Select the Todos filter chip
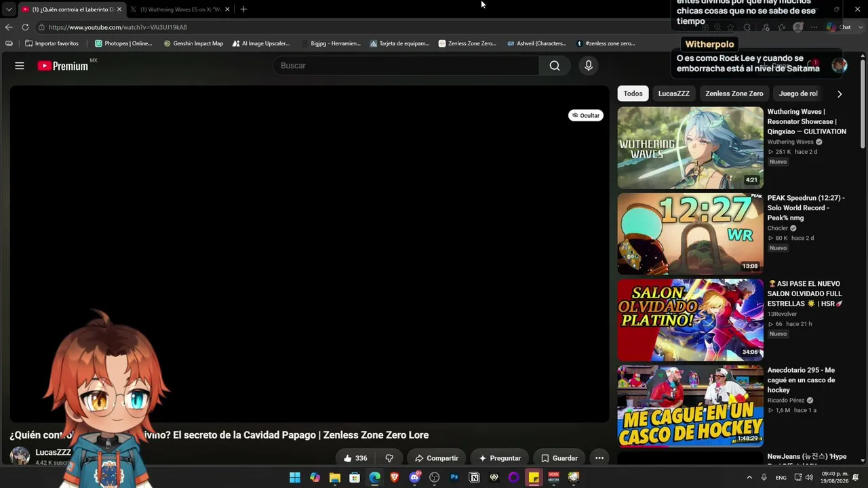 tap(633, 94)
